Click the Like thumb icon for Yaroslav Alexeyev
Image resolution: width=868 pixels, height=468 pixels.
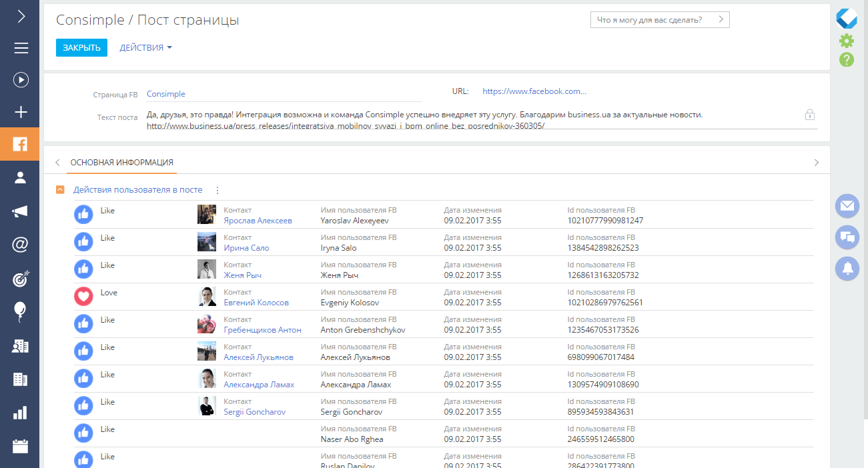pyautogui.click(x=83, y=214)
